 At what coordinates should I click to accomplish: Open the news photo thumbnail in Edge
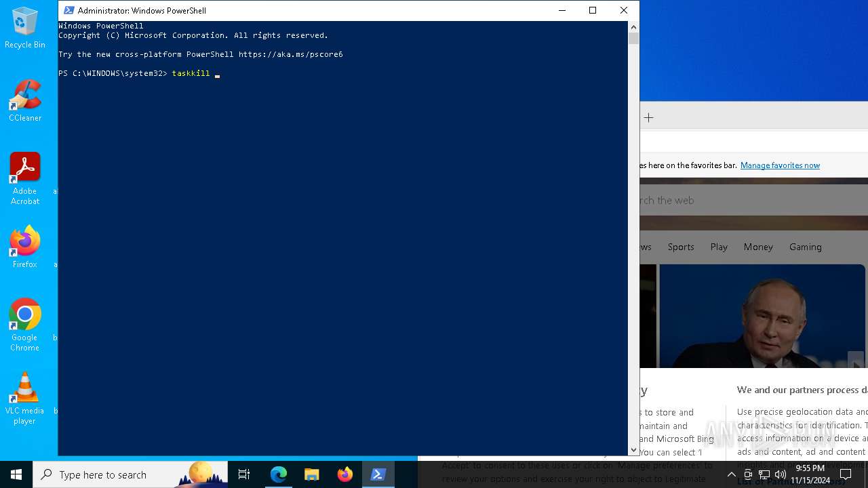tap(762, 316)
